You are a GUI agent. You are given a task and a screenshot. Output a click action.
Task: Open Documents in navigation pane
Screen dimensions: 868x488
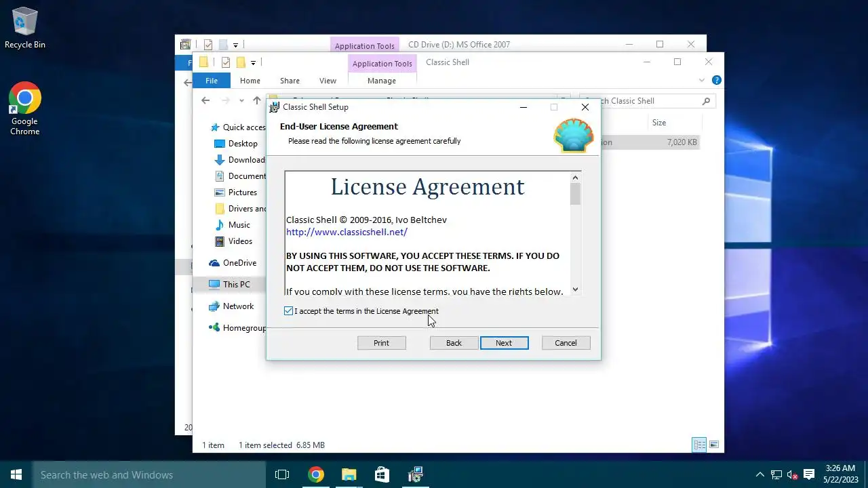[239, 176]
